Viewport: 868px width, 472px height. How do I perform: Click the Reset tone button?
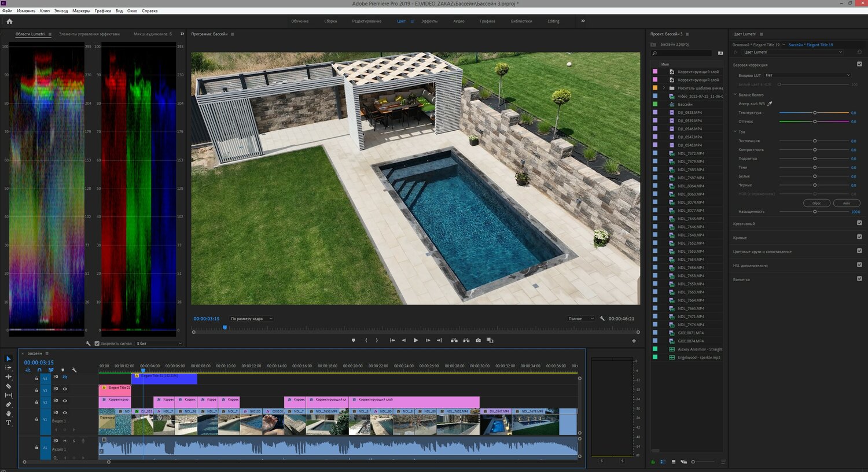[816, 203]
